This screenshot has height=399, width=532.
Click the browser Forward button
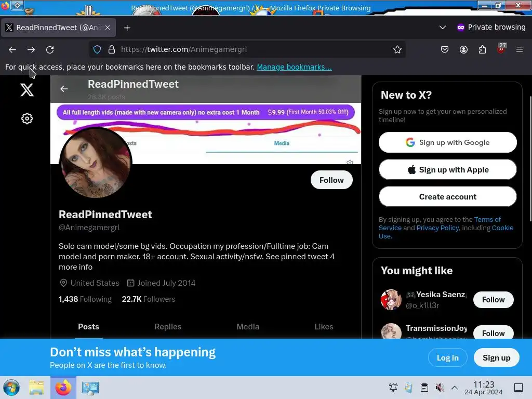[31, 49]
